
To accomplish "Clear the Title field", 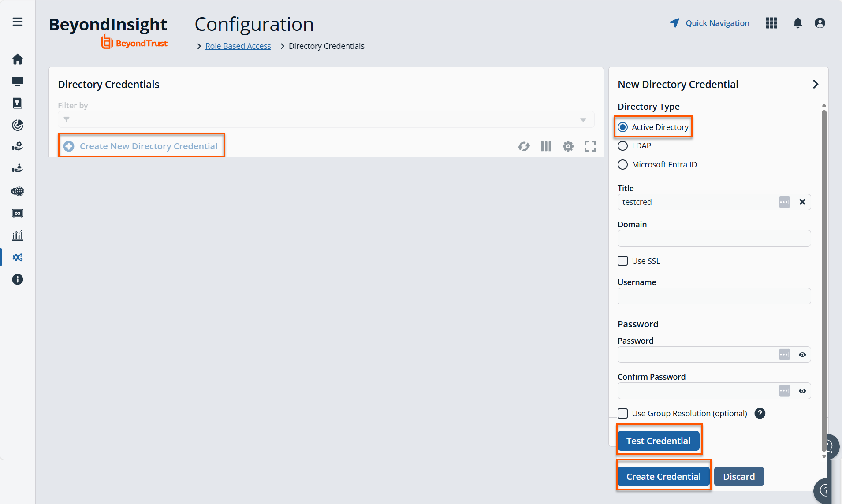I will pos(802,202).
